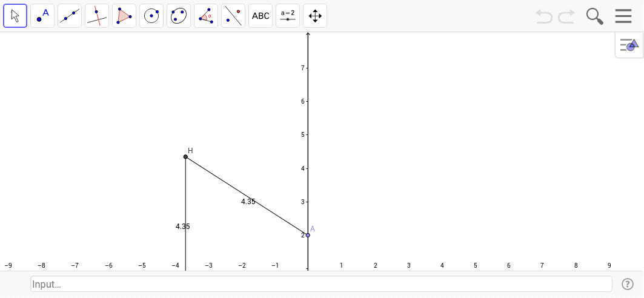Select the Move Graphics View tool

(315, 16)
